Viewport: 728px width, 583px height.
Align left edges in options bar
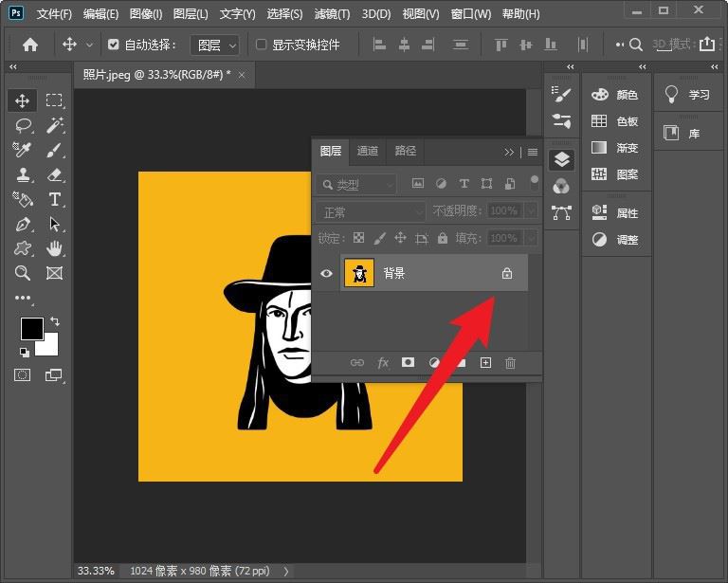click(x=379, y=45)
